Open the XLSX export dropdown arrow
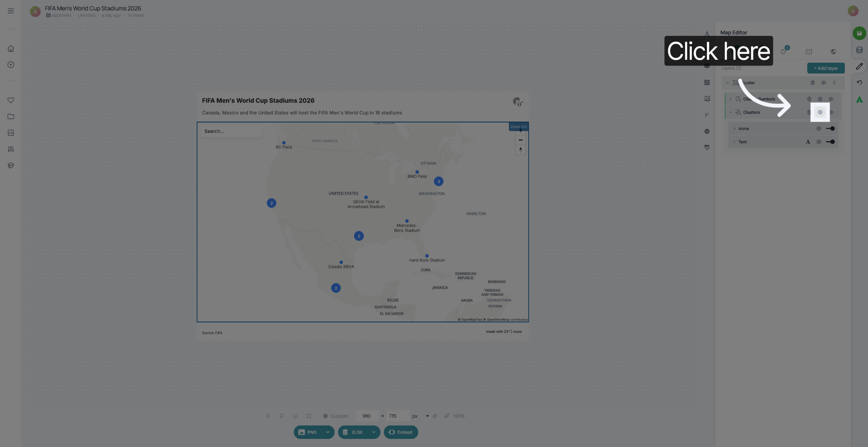 374,432
